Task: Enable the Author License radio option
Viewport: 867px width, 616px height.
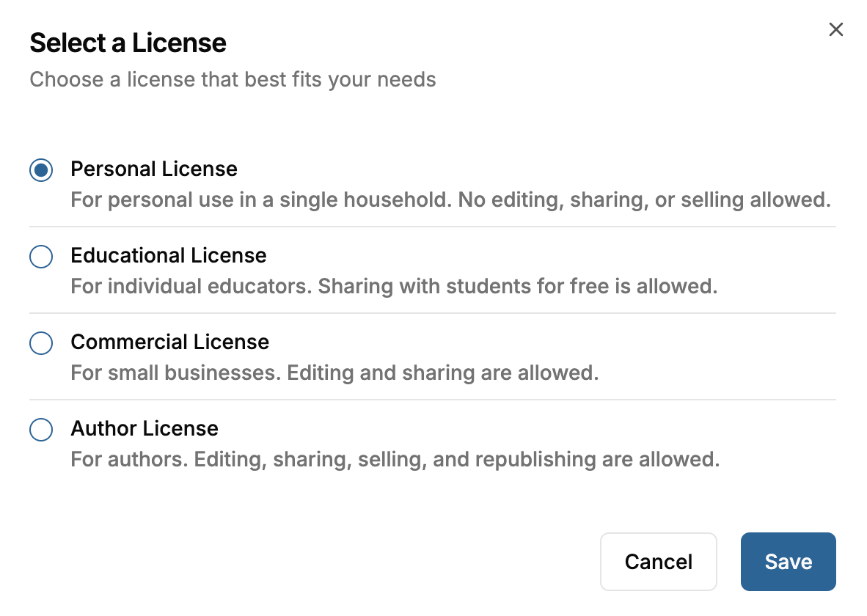Action: click(x=41, y=430)
